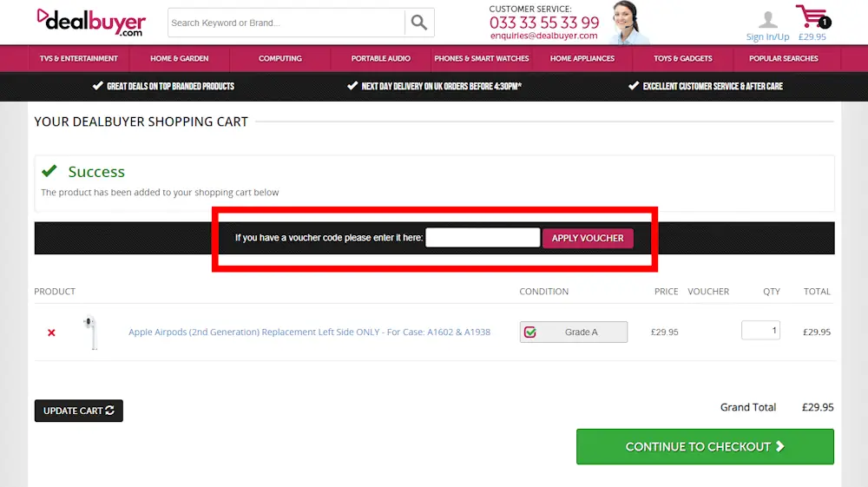Click the Apply Voucher button
The width and height of the screenshot is (868, 487).
(x=588, y=238)
